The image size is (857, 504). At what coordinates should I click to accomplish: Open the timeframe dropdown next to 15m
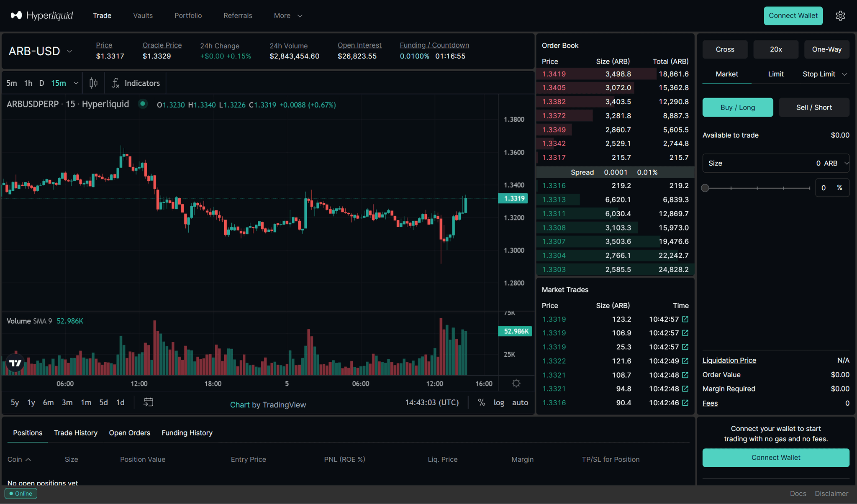point(76,83)
